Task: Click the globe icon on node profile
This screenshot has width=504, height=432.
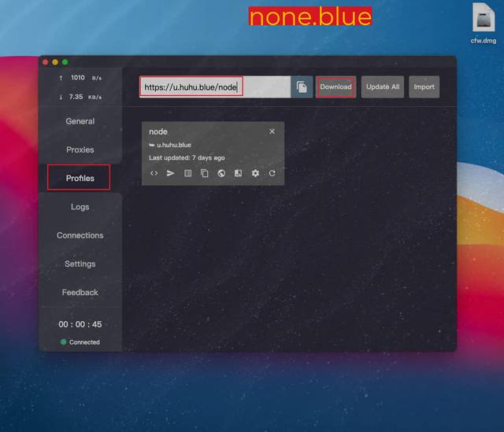Action: [x=221, y=173]
